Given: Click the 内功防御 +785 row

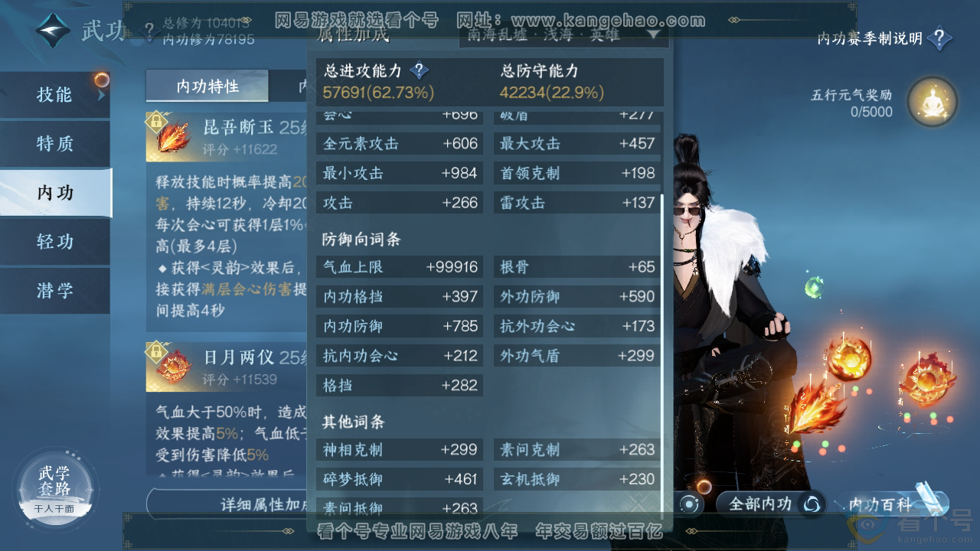Looking at the screenshot, I should click(x=400, y=326).
